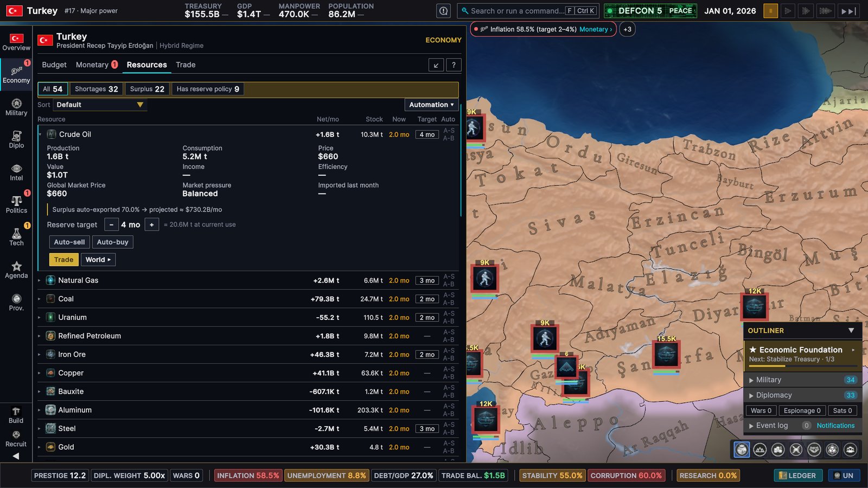868x488 pixels.
Task: Open the World dropdown next to Trade
Action: point(98,260)
